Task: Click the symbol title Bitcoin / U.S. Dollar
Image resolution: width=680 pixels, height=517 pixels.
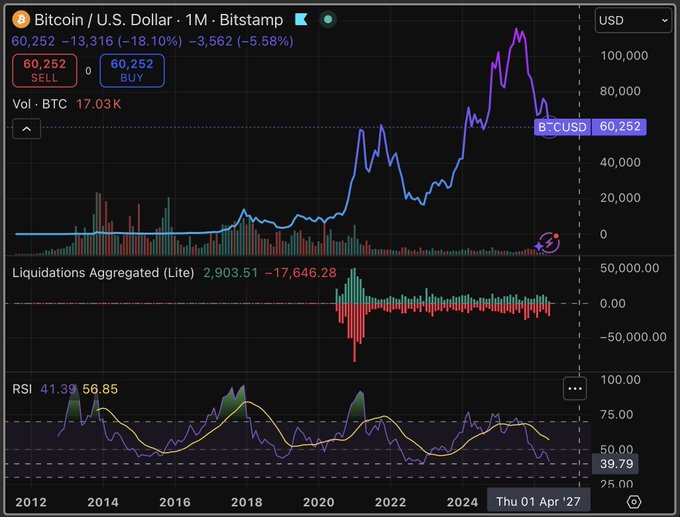Action: 103,20
